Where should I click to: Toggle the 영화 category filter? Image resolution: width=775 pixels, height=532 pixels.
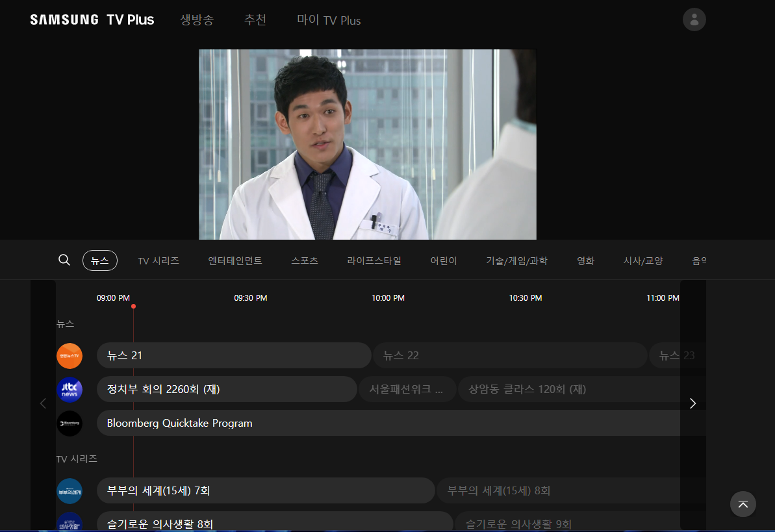[585, 260]
